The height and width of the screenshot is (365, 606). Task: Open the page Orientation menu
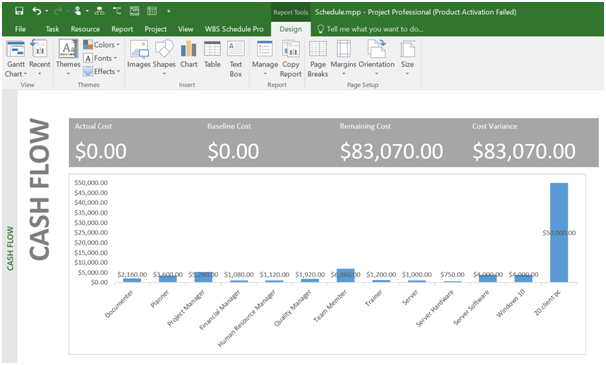pos(376,57)
